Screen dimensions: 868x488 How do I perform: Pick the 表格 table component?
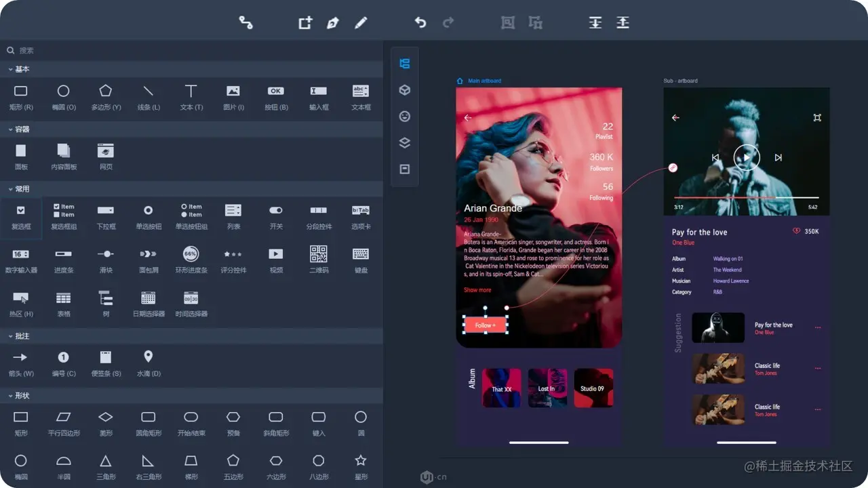[64, 303]
